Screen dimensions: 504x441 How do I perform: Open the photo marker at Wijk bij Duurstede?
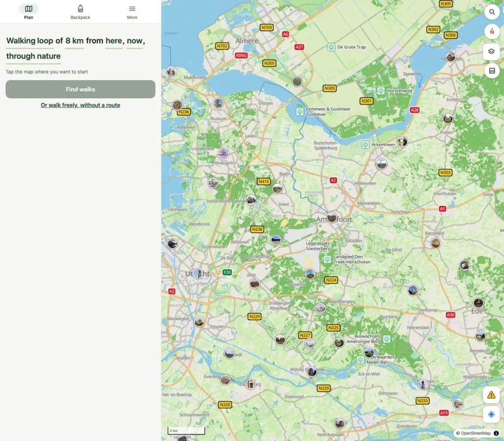312,372
